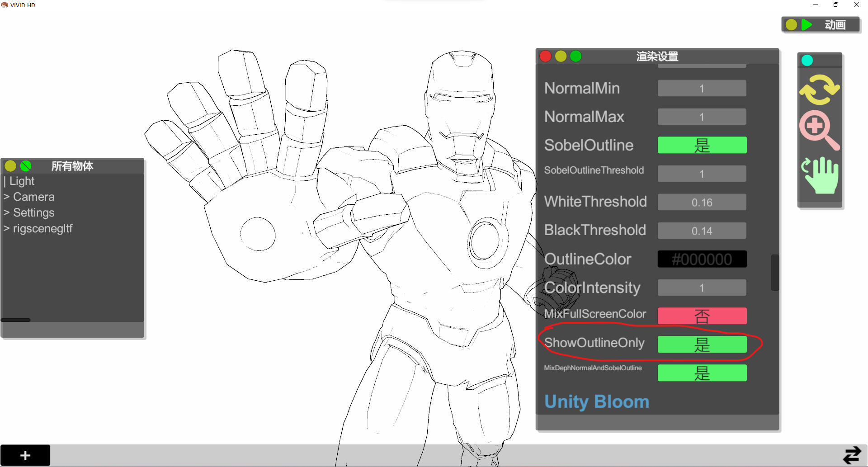Toggle the MixFullScreenColor 否 switch
Viewport: 868px width, 467px height.
(702, 316)
